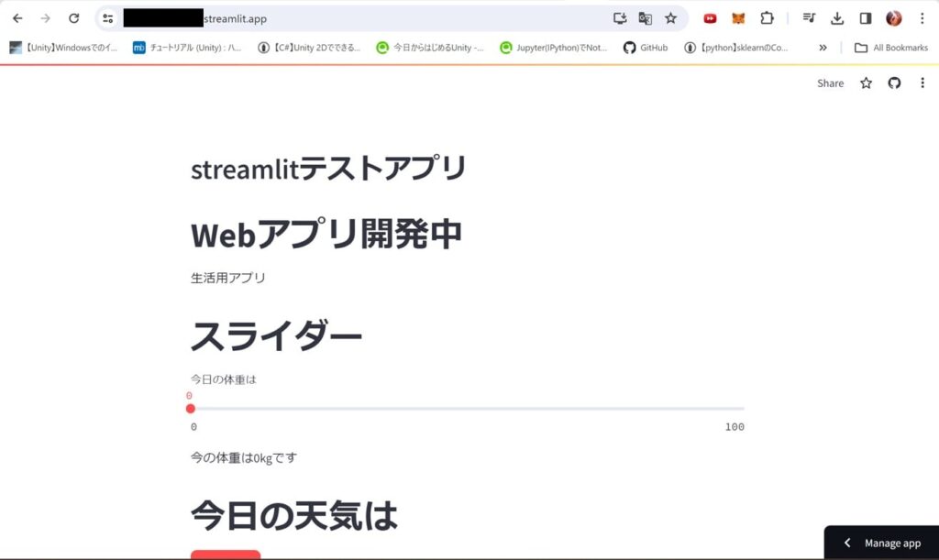
Task: Click the Share button
Action: (830, 82)
